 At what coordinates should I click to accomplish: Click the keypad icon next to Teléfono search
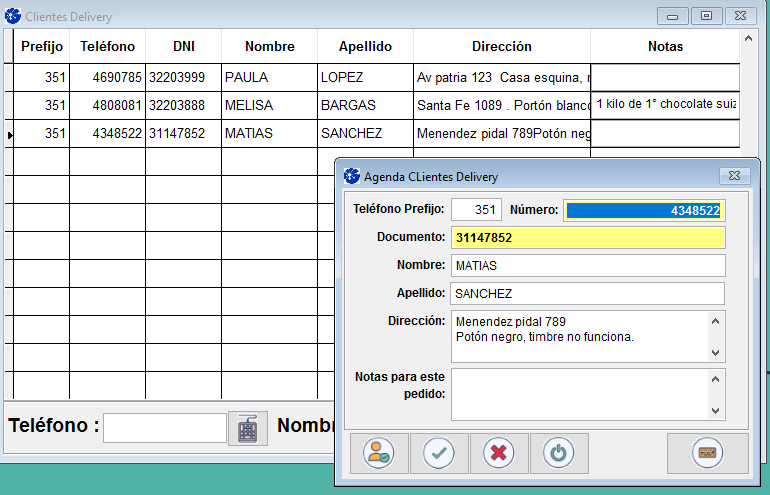click(248, 428)
